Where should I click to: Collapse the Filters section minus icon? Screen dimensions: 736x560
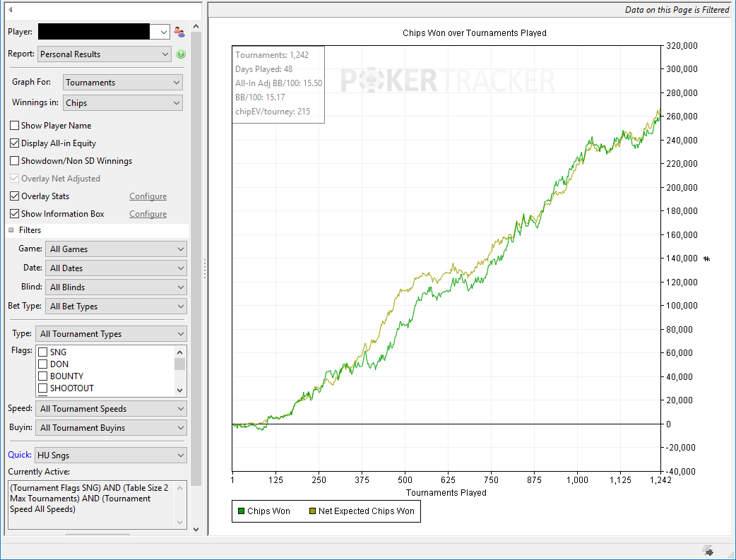(11, 230)
